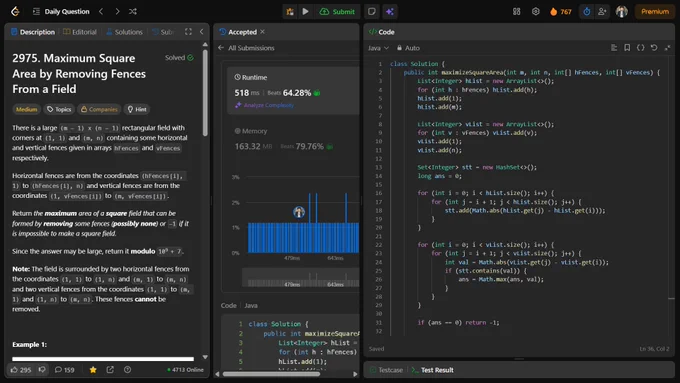Switch to the Editorial tab

point(80,32)
